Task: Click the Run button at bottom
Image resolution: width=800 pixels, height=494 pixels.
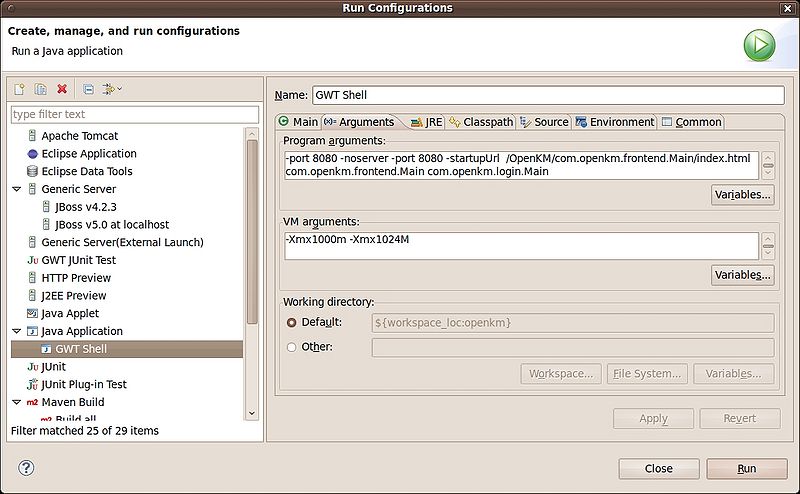Action: pos(747,468)
